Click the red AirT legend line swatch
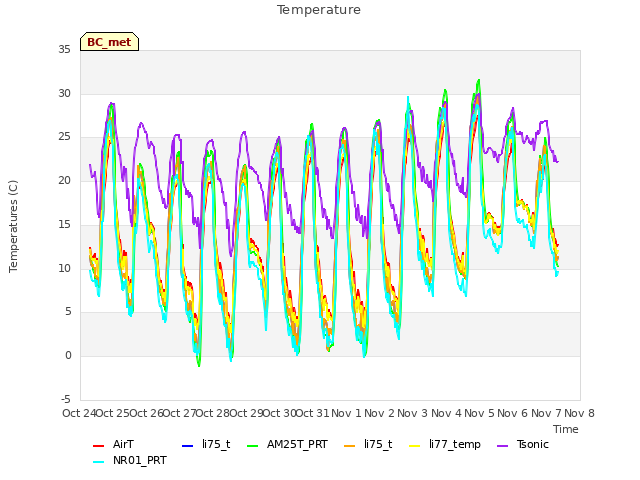The width and height of the screenshot is (640, 480). tap(99, 445)
